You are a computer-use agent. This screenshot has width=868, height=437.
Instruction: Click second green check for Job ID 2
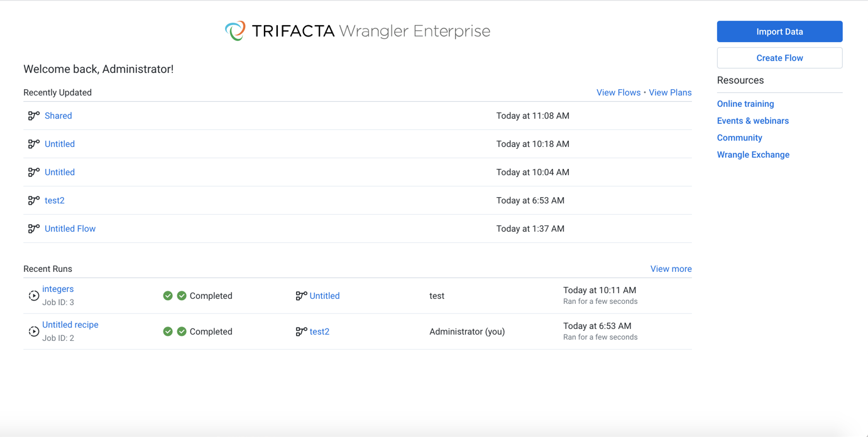182,332
